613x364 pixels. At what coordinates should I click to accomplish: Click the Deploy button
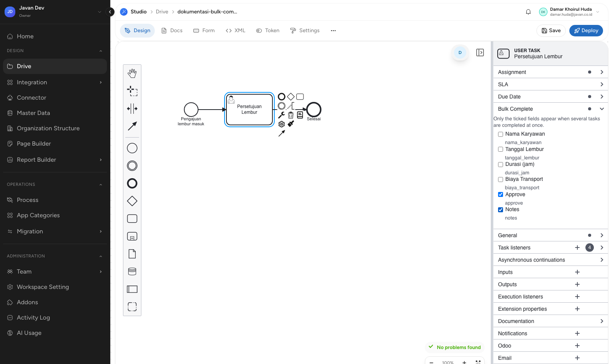[586, 31]
